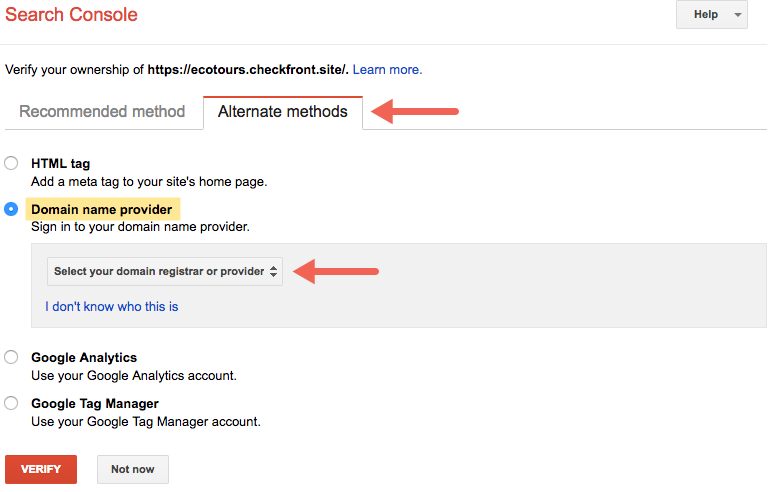Switch to the Alternate methods tab
Screen dimensions: 775x492
pos(283,112)
